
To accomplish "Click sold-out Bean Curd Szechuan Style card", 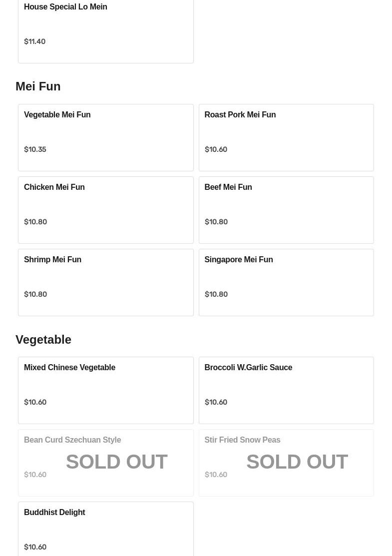I will (x=106, y=463).
